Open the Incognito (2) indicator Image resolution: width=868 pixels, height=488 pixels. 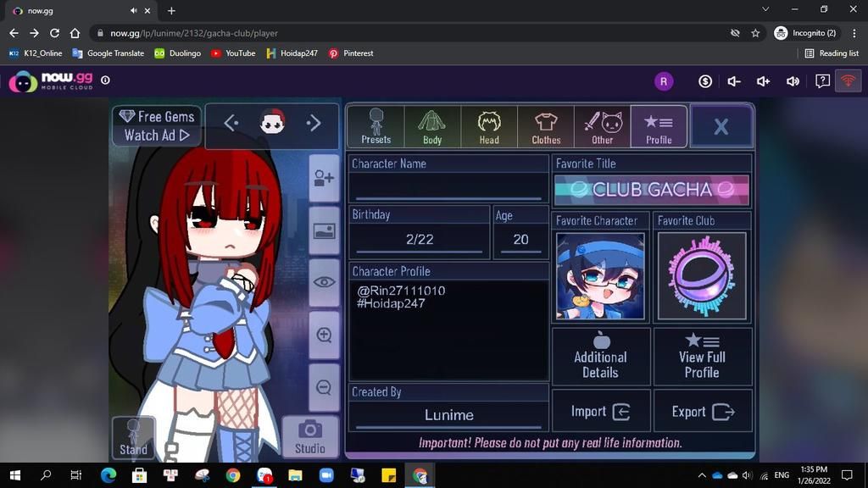coord(805,33)
